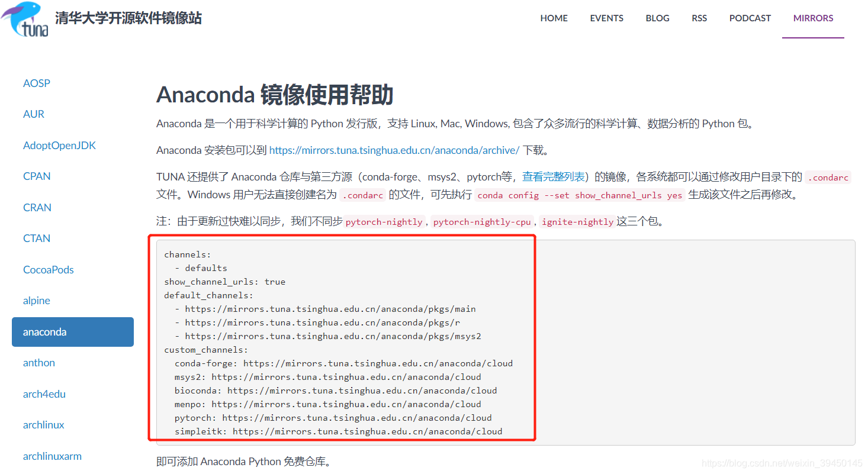Select the active anaconda sidebar item
The width and height of the screenshot is (868, 474).
tap(73, 332)
